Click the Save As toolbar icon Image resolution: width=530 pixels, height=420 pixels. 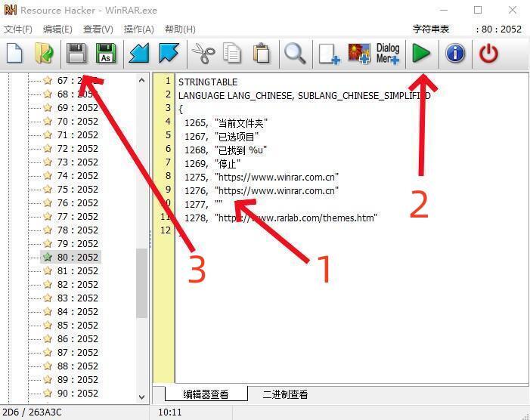click(x=106, y=54)
